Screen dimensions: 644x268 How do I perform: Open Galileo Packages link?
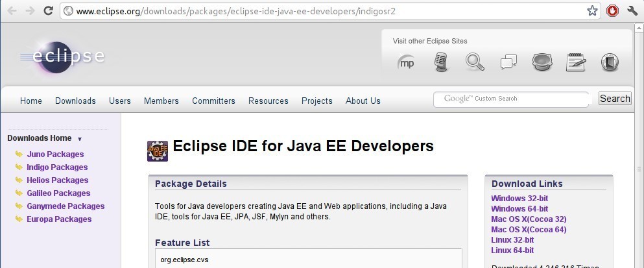(x=58, y=193)
